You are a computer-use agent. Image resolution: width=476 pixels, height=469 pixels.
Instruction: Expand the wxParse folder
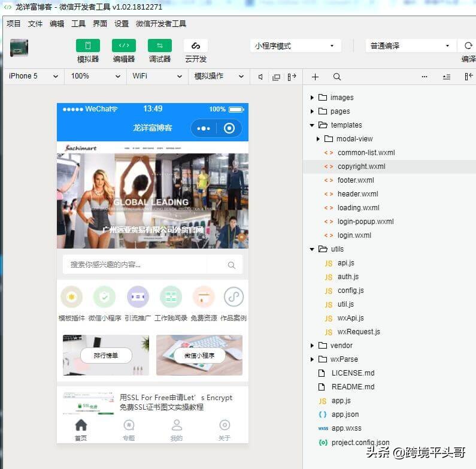point(312,359)
